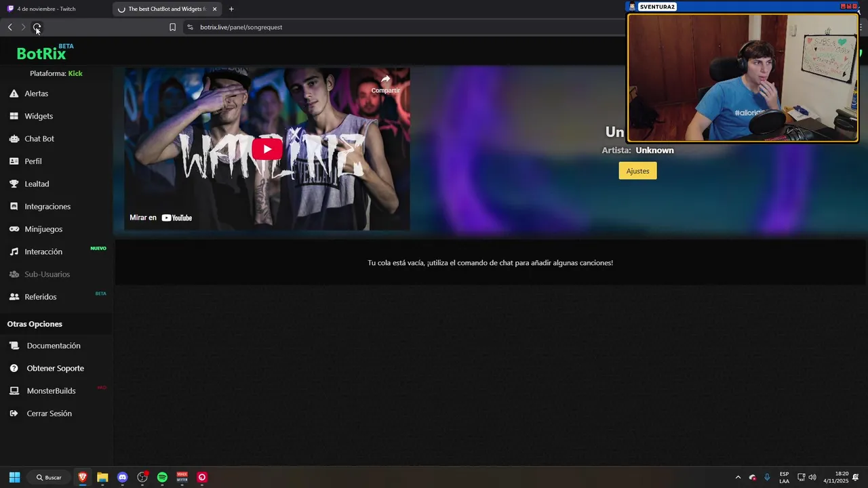Click the Compartir share arrow on video

coord(385,83)
